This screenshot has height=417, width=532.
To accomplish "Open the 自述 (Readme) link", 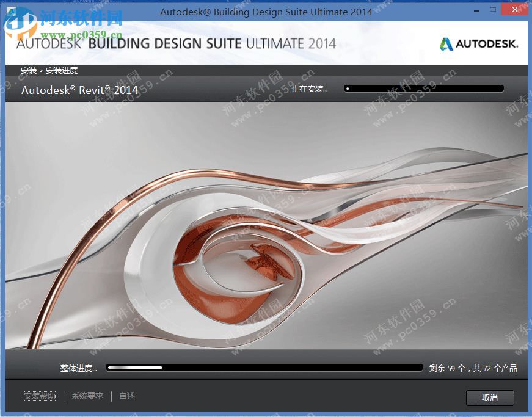I will click(126, 396).
